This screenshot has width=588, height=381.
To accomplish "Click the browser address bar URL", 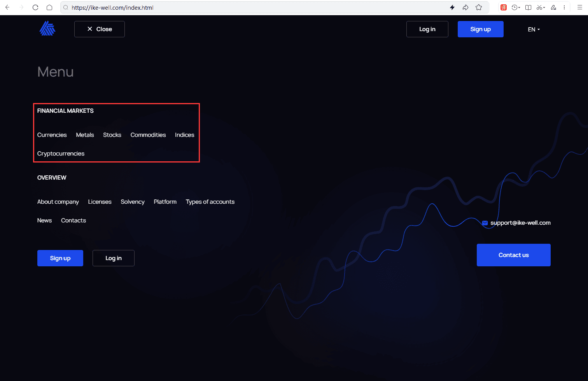I will pyautogui.click(x=112, y=7).
